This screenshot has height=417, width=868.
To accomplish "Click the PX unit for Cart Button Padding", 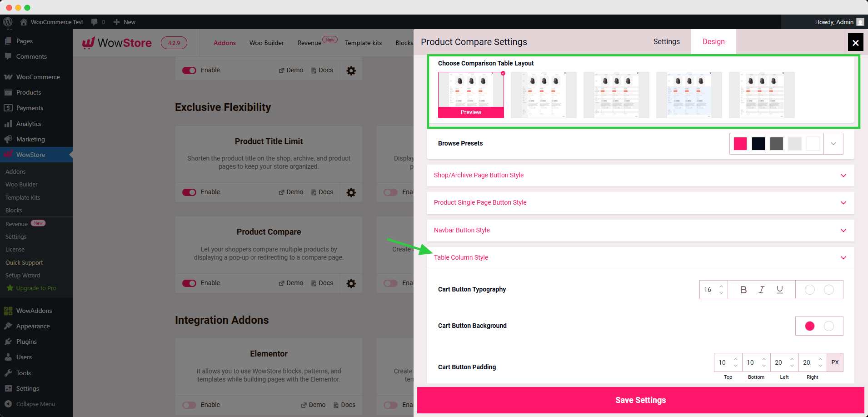I will (x=835, y=362).
